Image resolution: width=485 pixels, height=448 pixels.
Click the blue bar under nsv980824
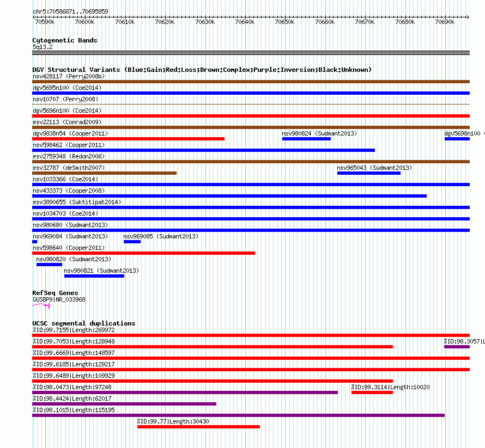pos(306,139)
